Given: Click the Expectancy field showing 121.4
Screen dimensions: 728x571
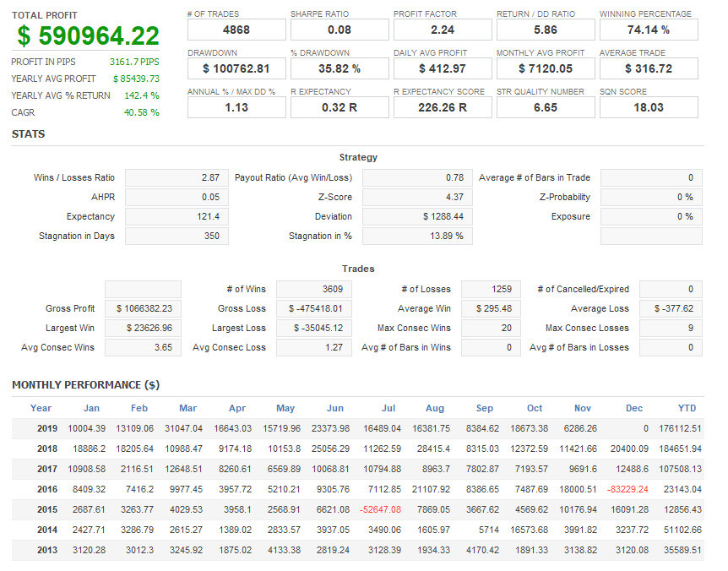Looking at the screenshot, I should [177, 217].
